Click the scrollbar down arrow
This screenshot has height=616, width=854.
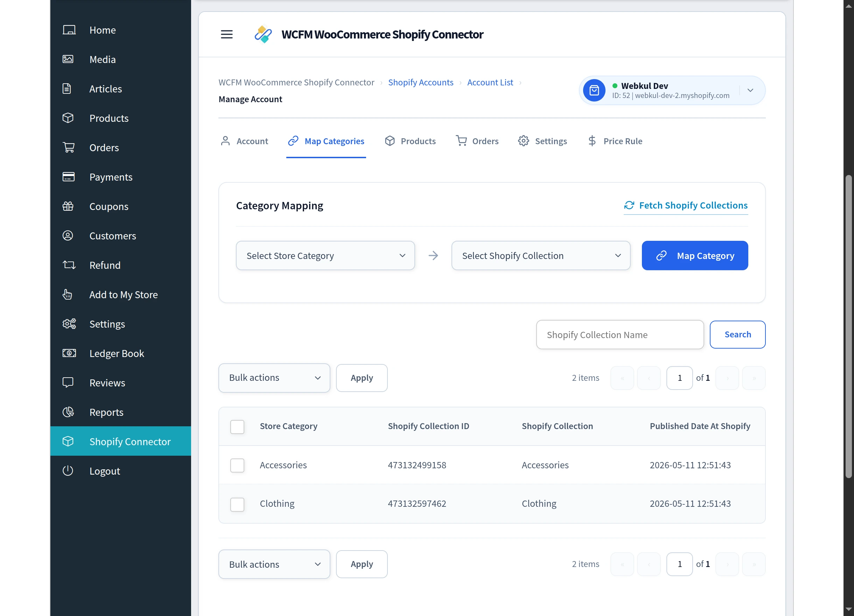click(848, 609)
